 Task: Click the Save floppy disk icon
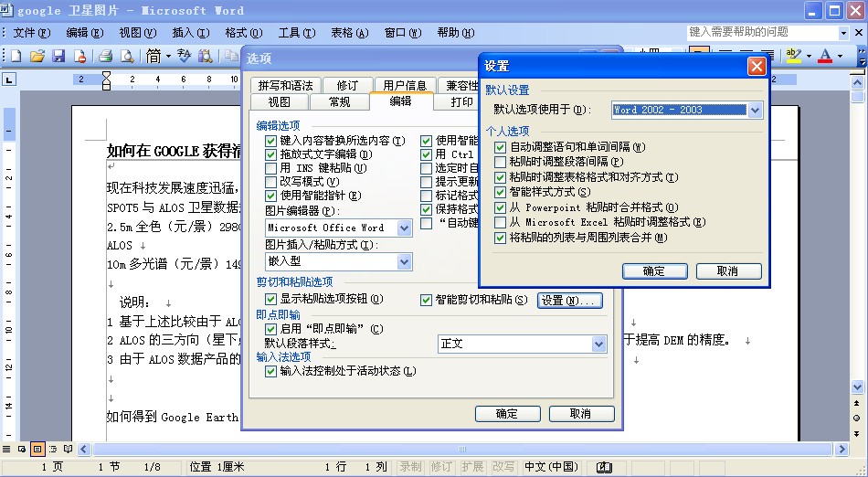coord(58,56)
